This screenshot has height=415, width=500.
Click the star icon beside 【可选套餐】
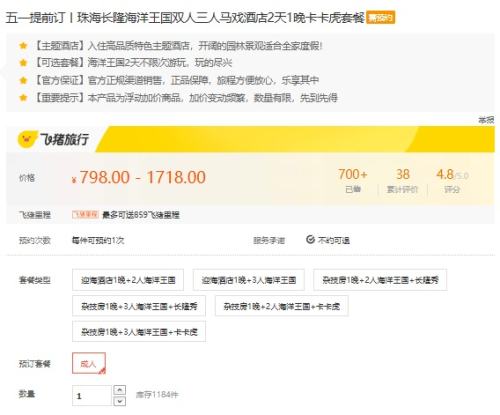[23, 63]
